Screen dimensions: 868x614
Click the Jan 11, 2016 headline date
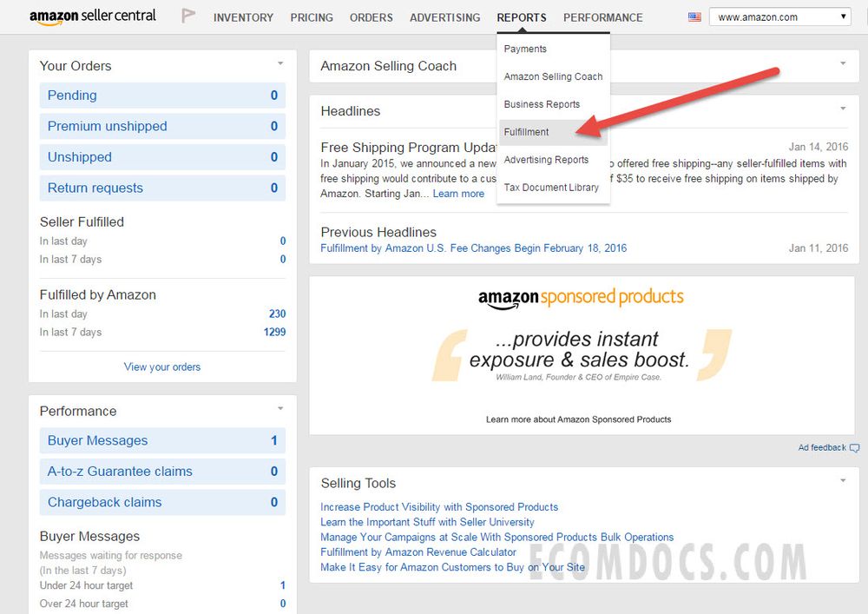(819, 248)
